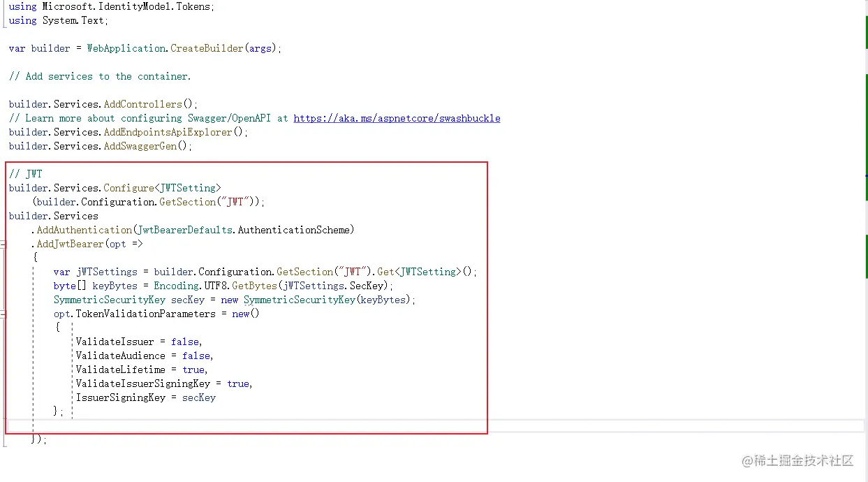
Task: Click the args parameter in CreateBuilder
Action: (x=260, y=48)
